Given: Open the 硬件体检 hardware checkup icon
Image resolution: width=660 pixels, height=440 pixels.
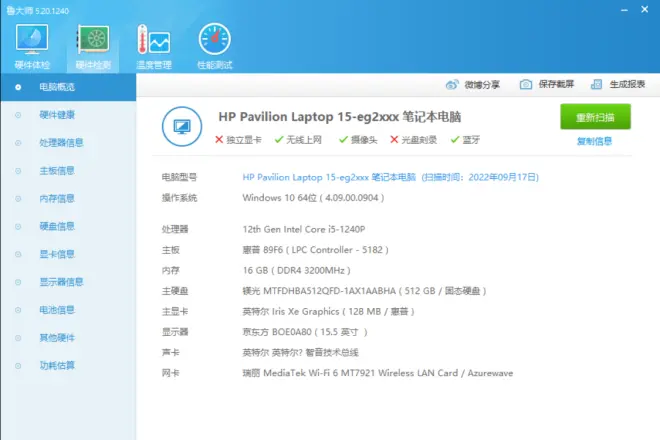Looking at the screenshot, I should point(32,39).
